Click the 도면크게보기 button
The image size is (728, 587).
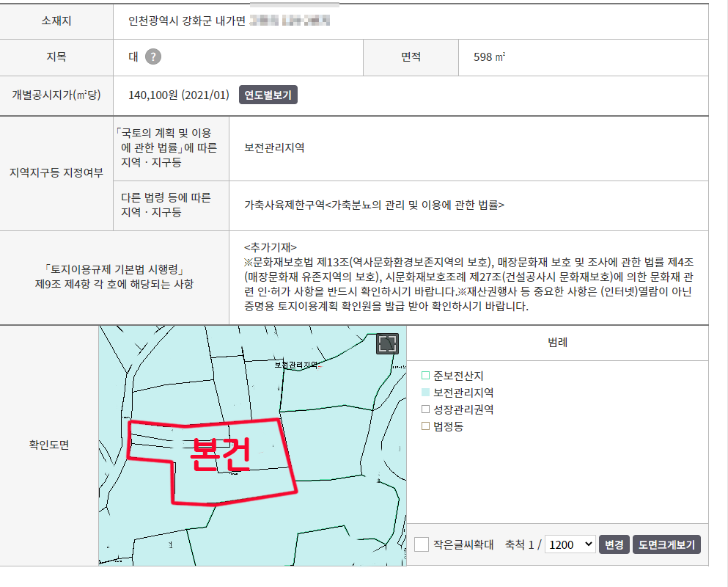666,544
